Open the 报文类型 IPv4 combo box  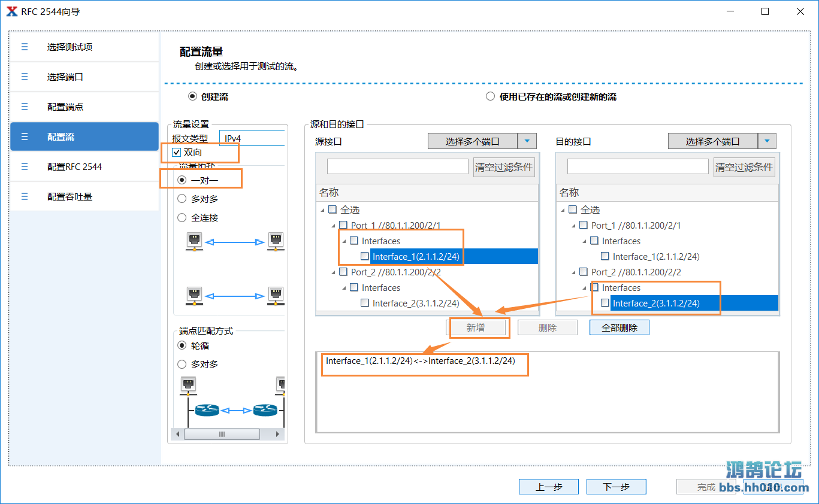tap(252, 138)
